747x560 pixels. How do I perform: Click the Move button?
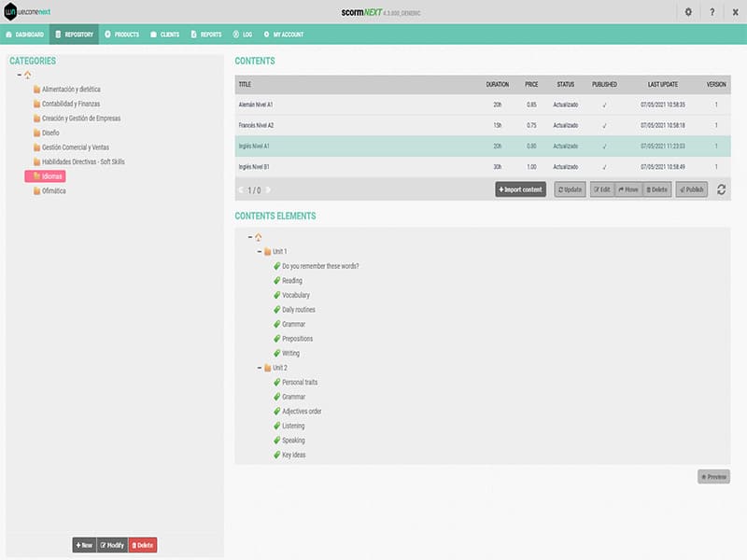628,189
